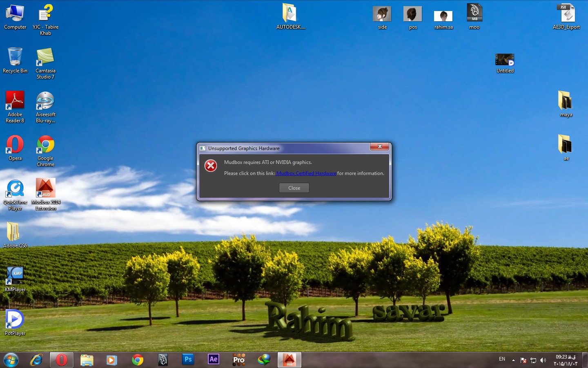Screen dimensions: 588x368
Task: Select the maya folder
Action: pos(566,104)
